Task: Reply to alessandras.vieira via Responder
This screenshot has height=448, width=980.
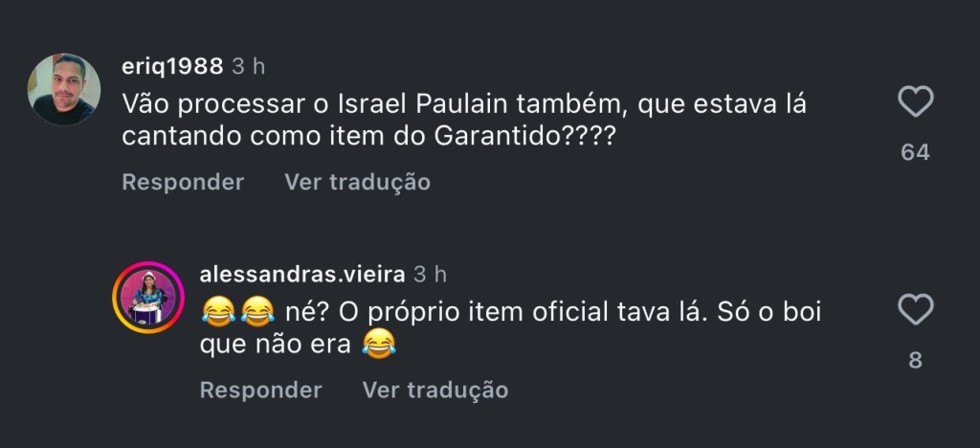Action: pyautogui.click(x=260, y=390)
